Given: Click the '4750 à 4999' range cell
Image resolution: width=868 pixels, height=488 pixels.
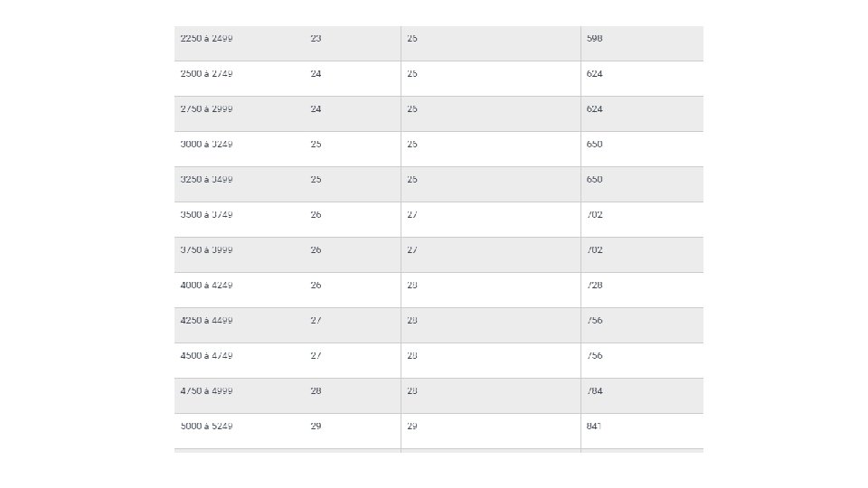Looking at the screenshot, I should [206, 391].
